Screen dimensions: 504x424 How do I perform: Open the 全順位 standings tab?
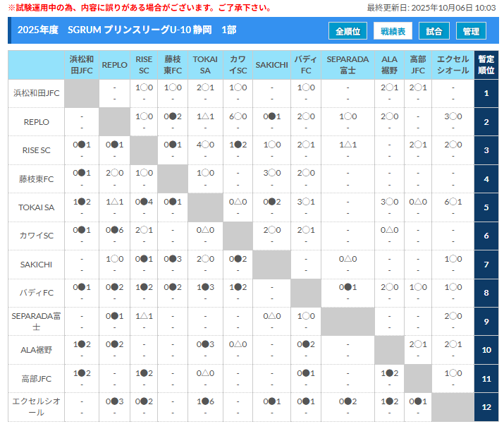point(348,32)
